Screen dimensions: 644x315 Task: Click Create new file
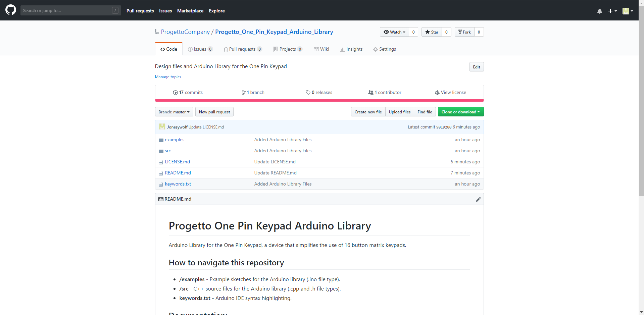[368, 112]
